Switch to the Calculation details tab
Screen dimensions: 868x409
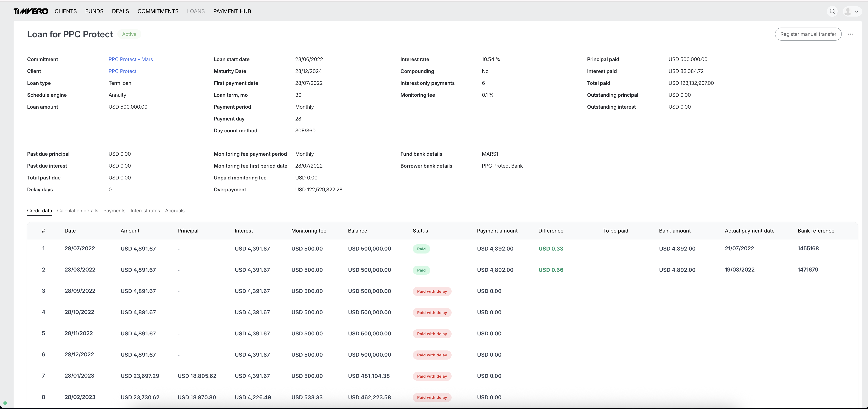point(77,211)
